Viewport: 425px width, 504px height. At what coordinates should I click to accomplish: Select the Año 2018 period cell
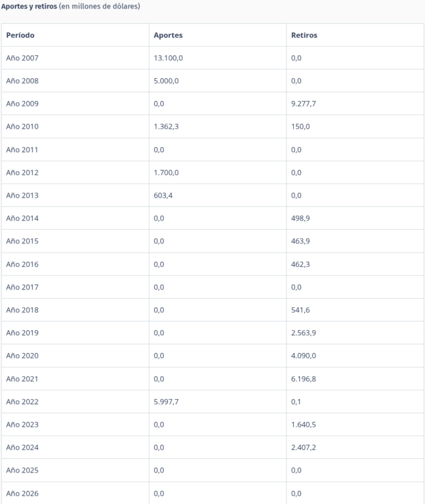pyautogui.click(x=22, y=310)
